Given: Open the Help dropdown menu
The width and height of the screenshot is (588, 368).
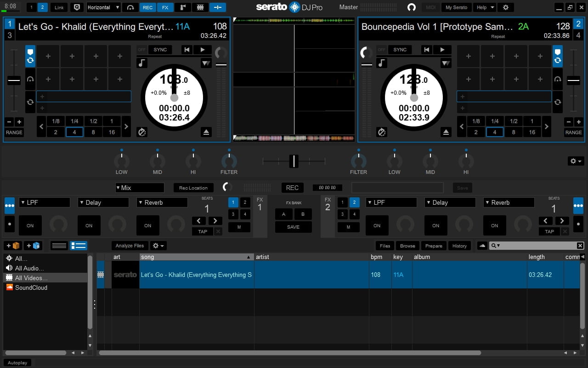Looking at the screenshot, I should (485, 7).
